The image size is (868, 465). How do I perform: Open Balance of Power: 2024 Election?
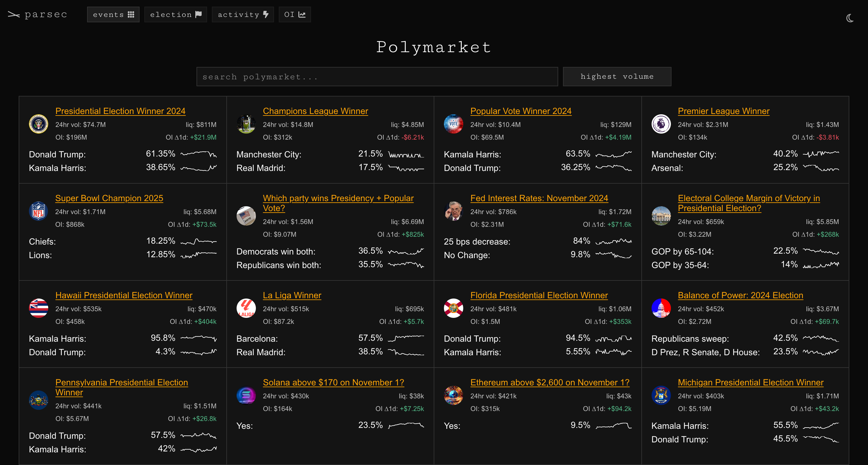(x=740, y=295)
